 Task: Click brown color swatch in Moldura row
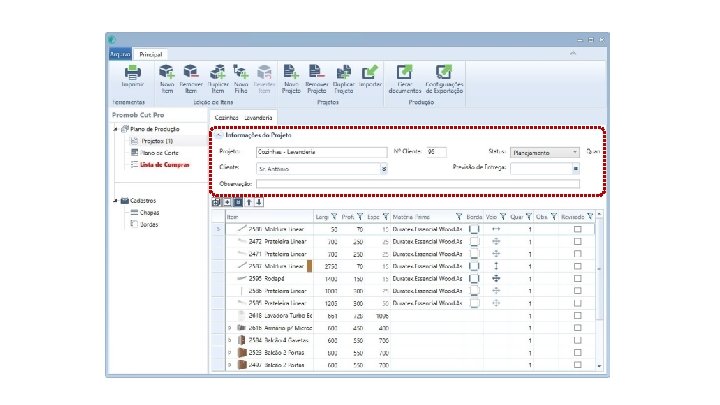pos(309,266)
